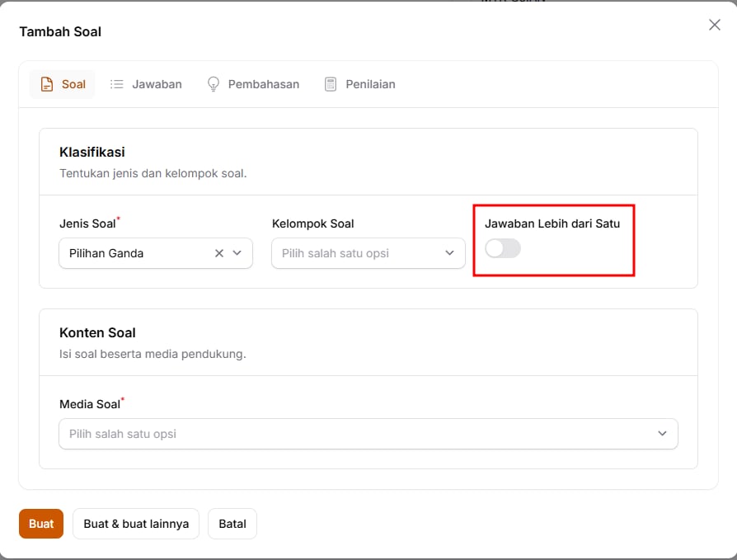Open the Kelompok Soal dropdown
Screen dimensions: 737x560
(368, 253)
